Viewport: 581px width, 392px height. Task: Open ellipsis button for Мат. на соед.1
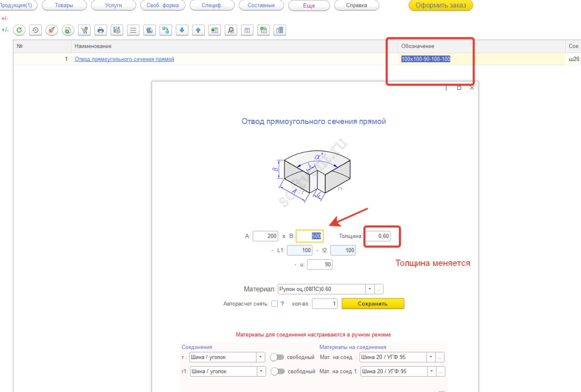click(x=440, y=371)
